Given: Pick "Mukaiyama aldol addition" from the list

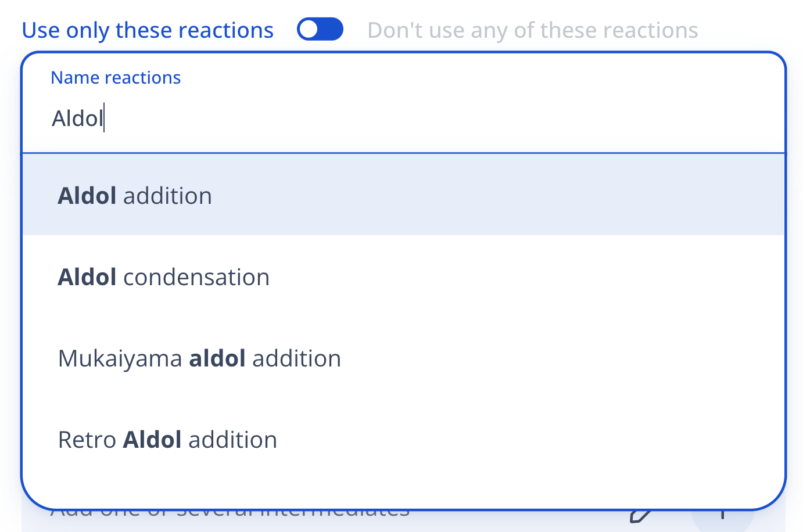Looking at the screenshot, I should coord(199,358).
